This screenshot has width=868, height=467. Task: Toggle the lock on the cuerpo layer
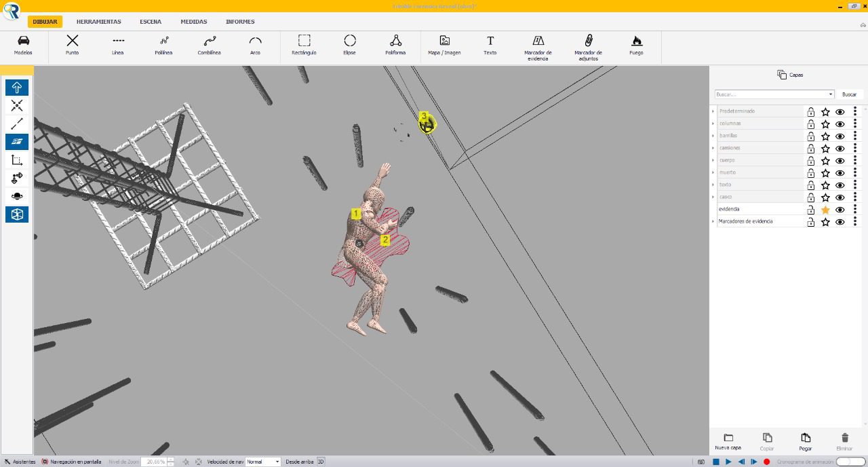[x=810, y=161]
